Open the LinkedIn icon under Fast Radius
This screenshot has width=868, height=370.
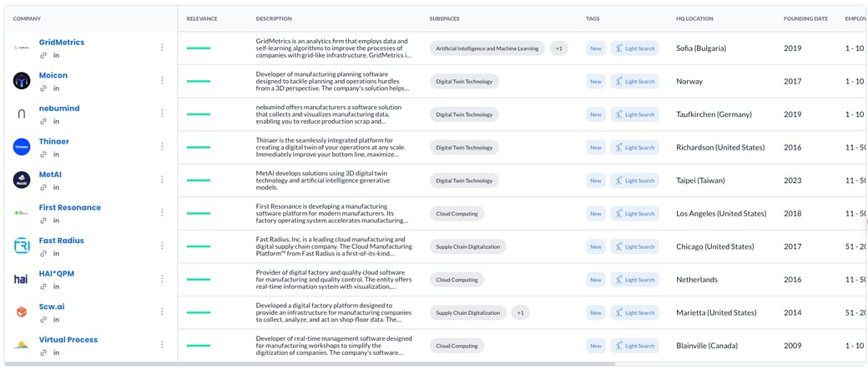(x=56, y=254)
